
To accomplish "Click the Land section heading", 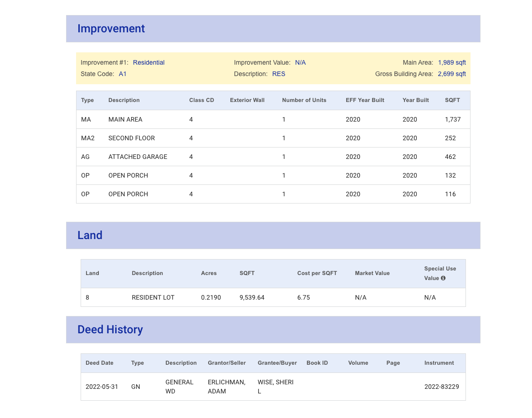I will 90,235.
